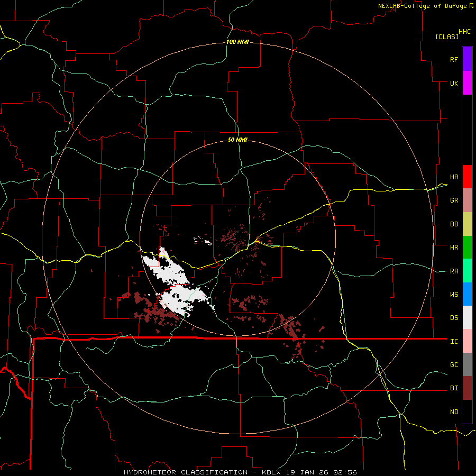Click the [CLAS] legend heading
Viewport: 476px width, 476px height.
click(x=447, y=36)
